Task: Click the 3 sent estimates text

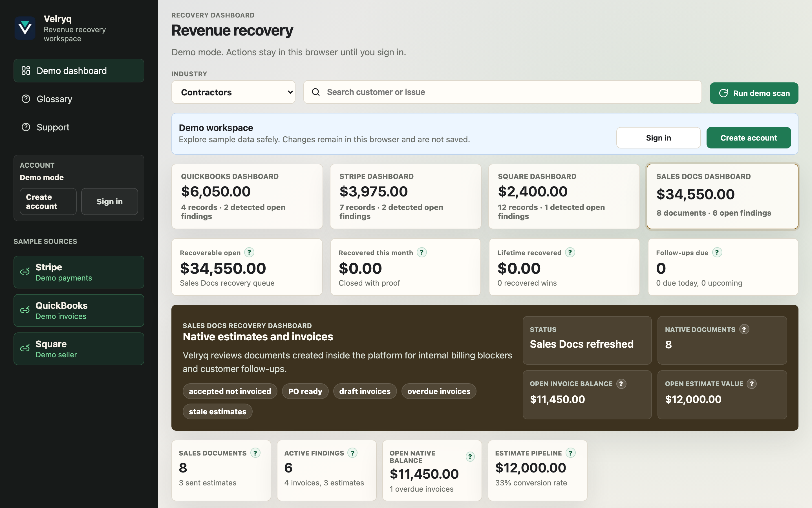Action: tap(207, 483)
